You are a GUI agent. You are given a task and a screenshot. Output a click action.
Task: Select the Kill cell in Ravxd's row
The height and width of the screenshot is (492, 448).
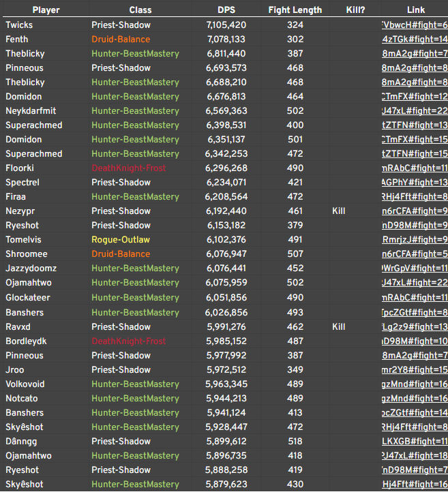click(339, 327)
